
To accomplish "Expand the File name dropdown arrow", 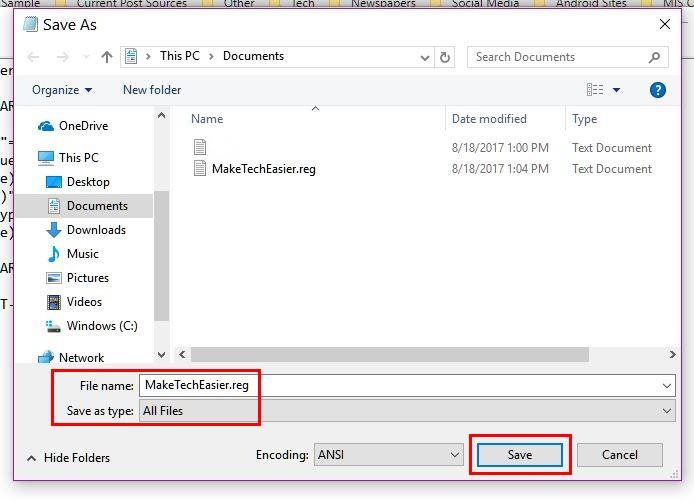I will pyautogui.click(x=667, y=386).
